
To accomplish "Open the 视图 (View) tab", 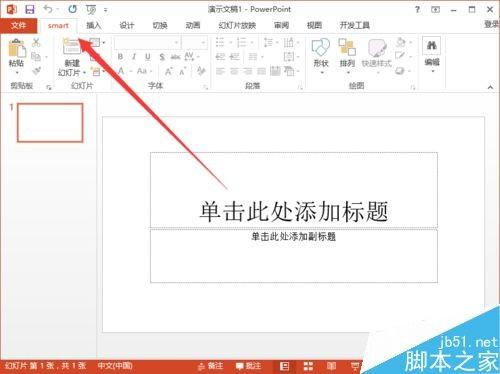I will click(314, 25).
